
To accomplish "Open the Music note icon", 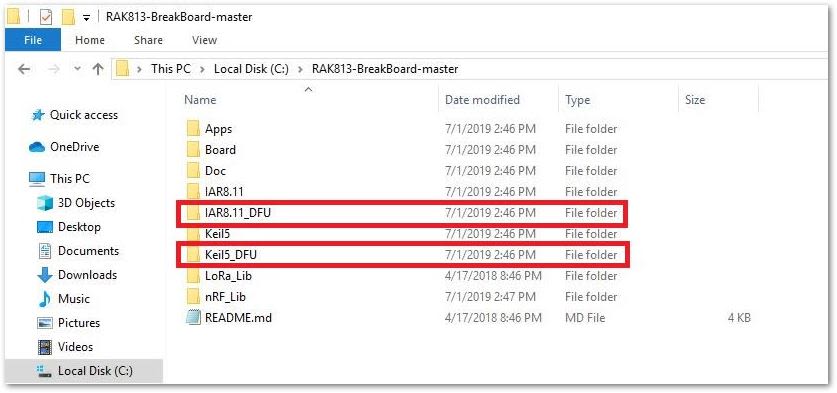I will 45,299.
